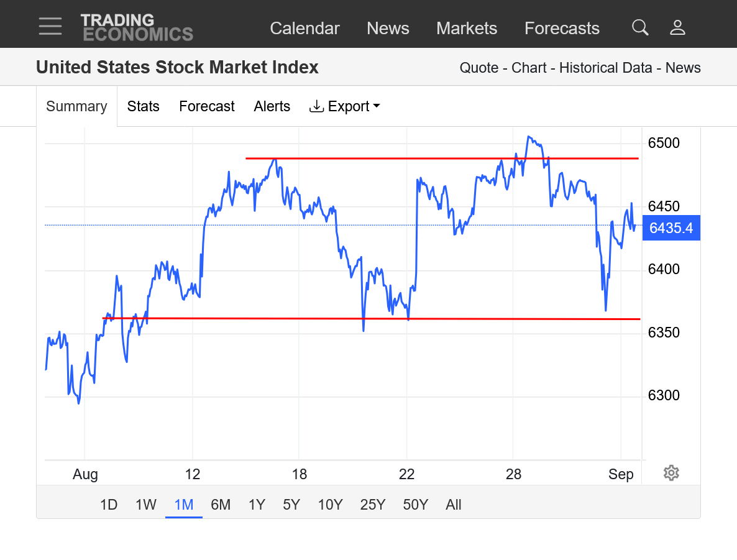Click the Trading Economics logo

tap(137, 27)
